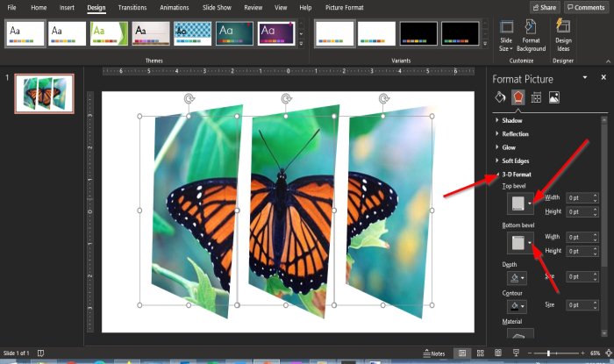Expand the Shadow section
This screenshot has height=364, width=614.
click(x=514, y=120)
